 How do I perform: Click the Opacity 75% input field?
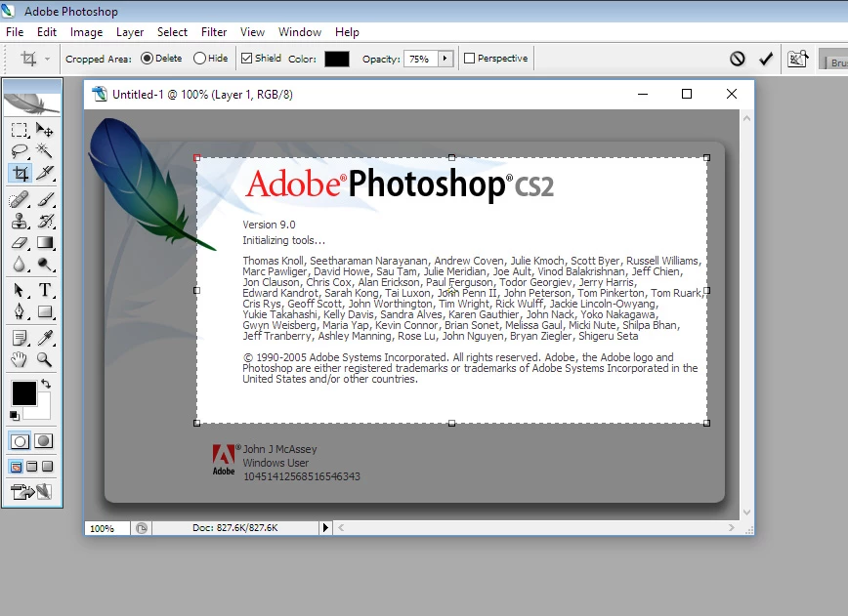click(x=420, y=59)
